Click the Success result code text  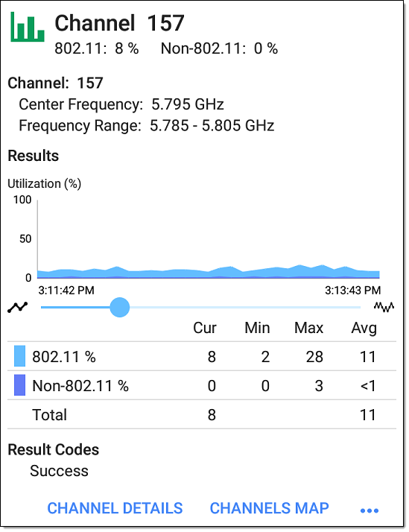(x=59, y=471)
